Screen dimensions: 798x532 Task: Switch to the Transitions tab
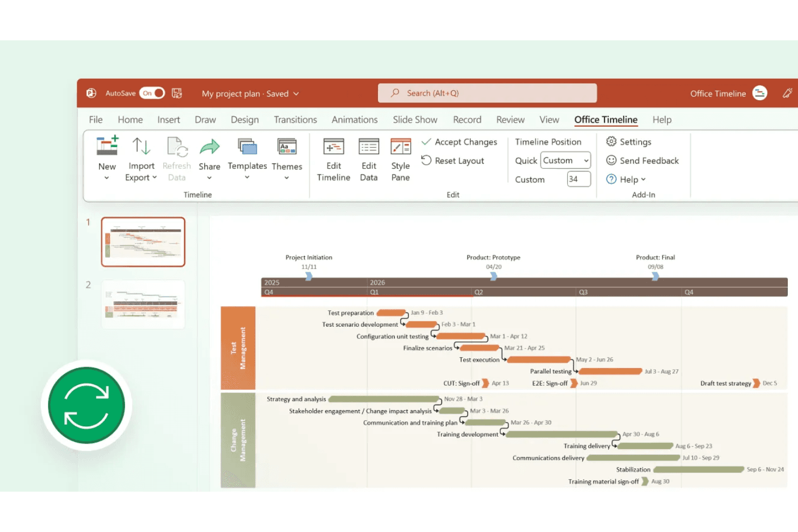[295, 120]
